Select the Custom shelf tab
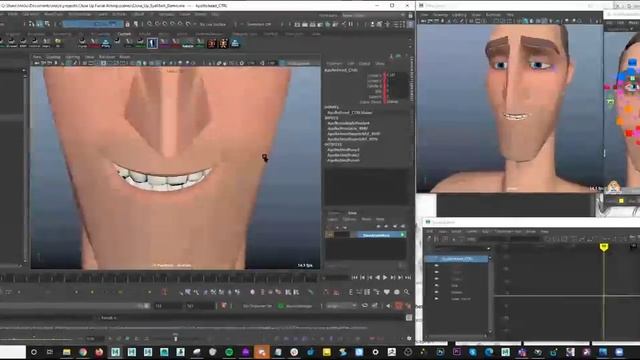 (124, 34)
